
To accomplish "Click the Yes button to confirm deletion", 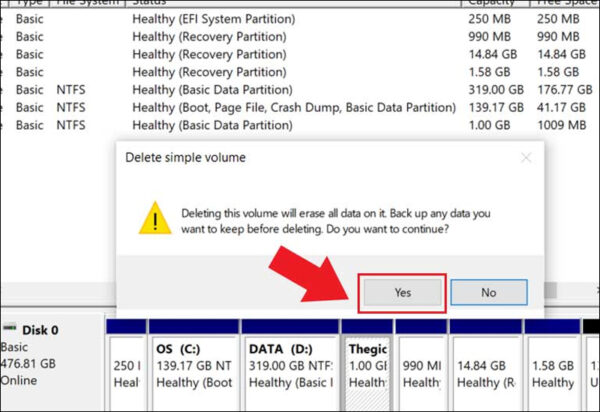I will pos(402,292).
